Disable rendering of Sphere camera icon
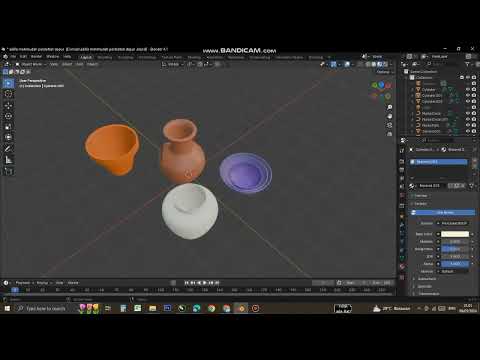 coord(474,131)
